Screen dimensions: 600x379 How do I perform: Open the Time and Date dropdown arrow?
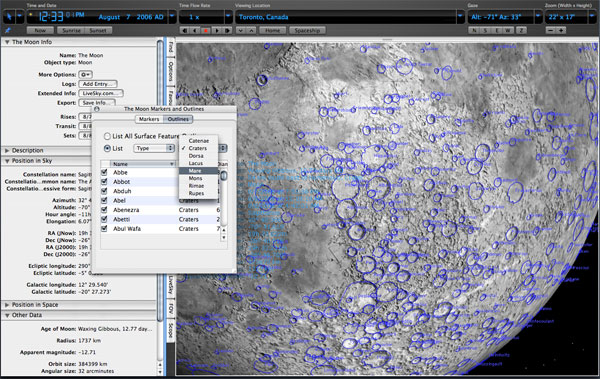click(x=172, y=17)
